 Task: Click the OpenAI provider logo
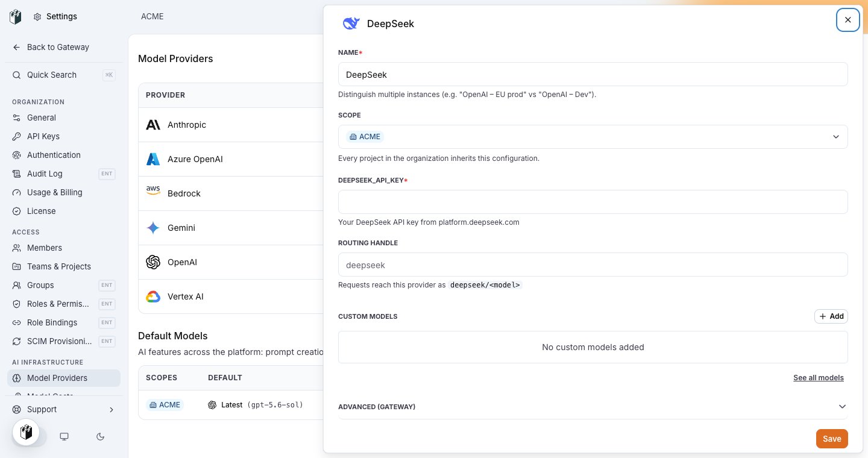[153, 262]
